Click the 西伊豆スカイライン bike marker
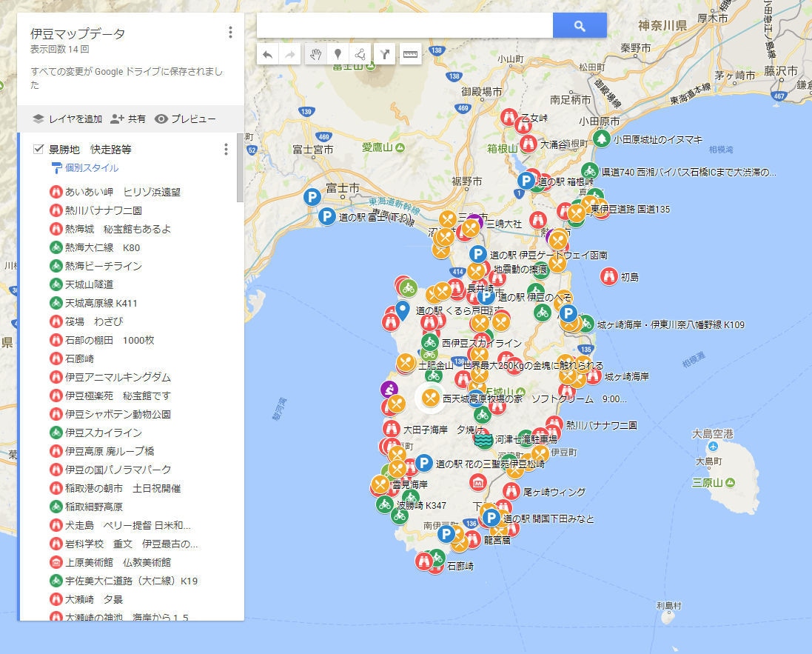Viewport: 812px width, 654px height. click(x=430, y=342)
